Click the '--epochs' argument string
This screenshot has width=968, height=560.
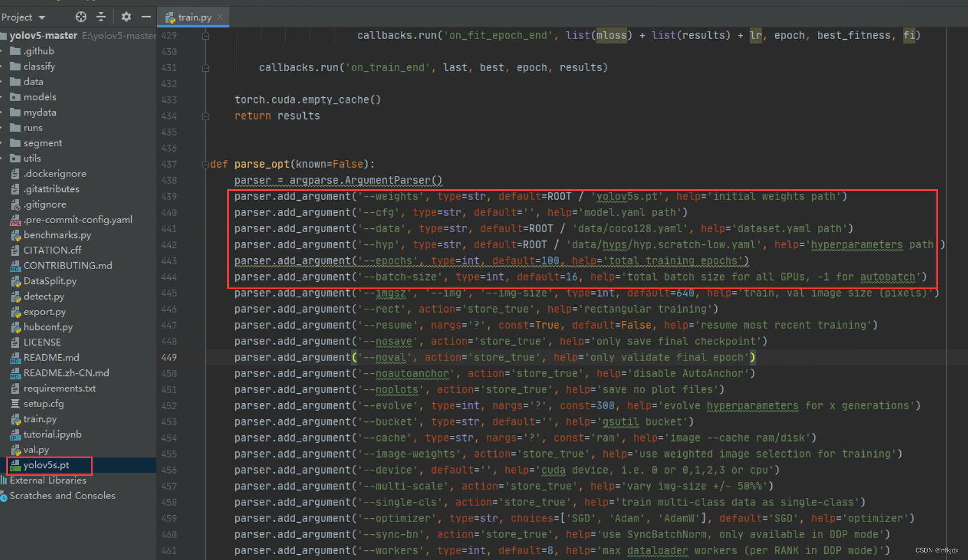click(388, 261)
